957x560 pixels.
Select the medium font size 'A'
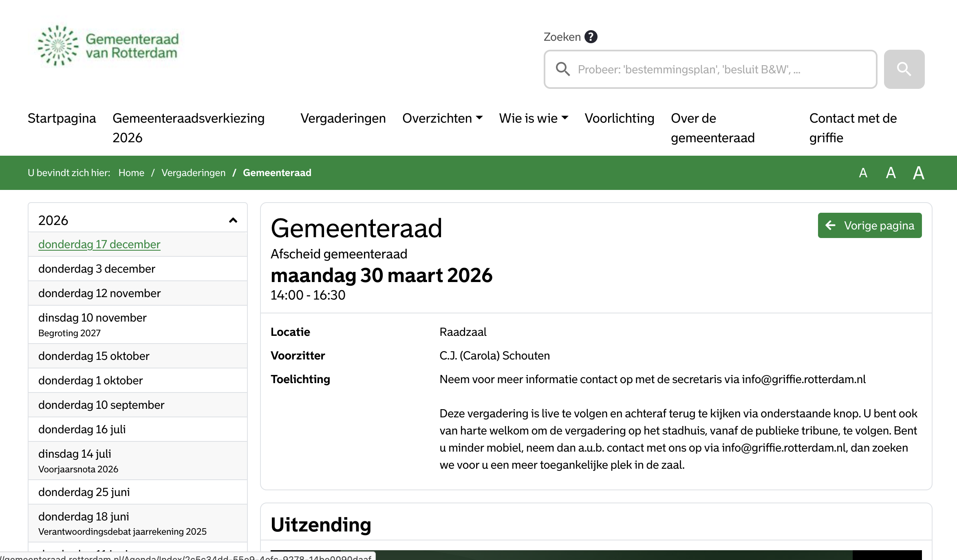tap(891, 173)
